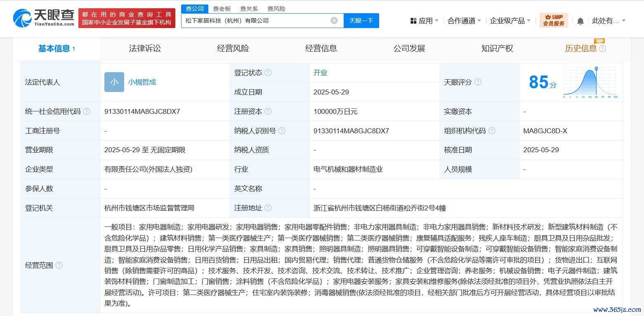The width and height of the screenshot is (644, 316).
Task: Click the credit code 91330114MA8GJC8DX7 in 统一社会信用代码 row
Action: click(142, 111)
